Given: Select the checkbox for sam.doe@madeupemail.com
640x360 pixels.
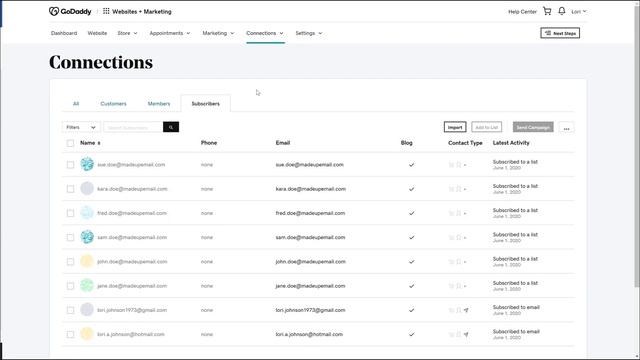Looking at the screenshot, I should coord(70,238).
